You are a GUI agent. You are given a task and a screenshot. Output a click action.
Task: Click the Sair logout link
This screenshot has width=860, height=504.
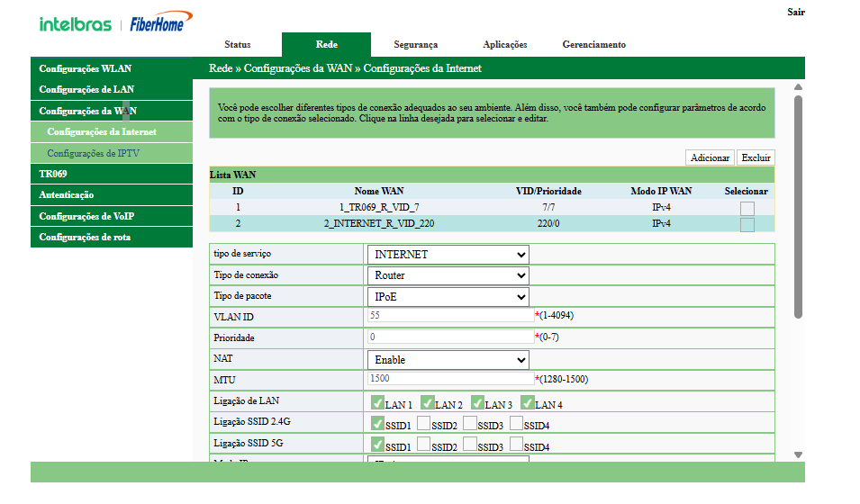[x=796, y=13]
